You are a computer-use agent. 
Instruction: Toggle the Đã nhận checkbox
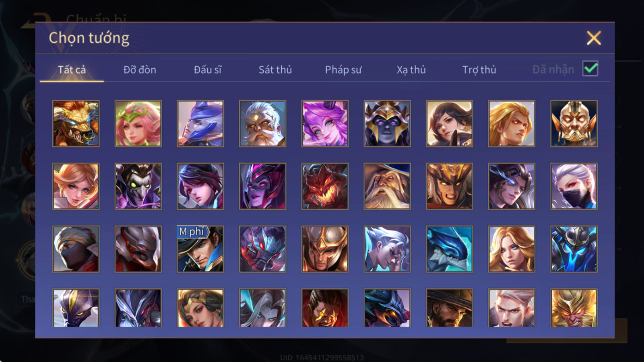[x=590, y=69]
